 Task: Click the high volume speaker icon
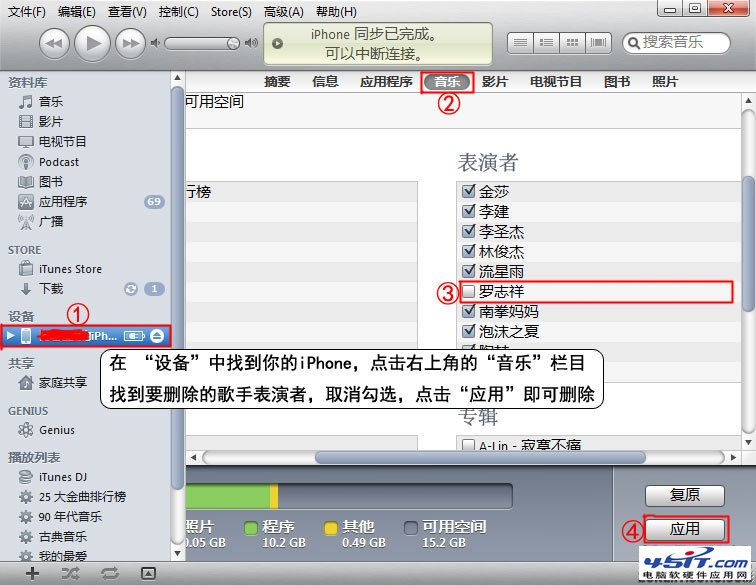251,43
